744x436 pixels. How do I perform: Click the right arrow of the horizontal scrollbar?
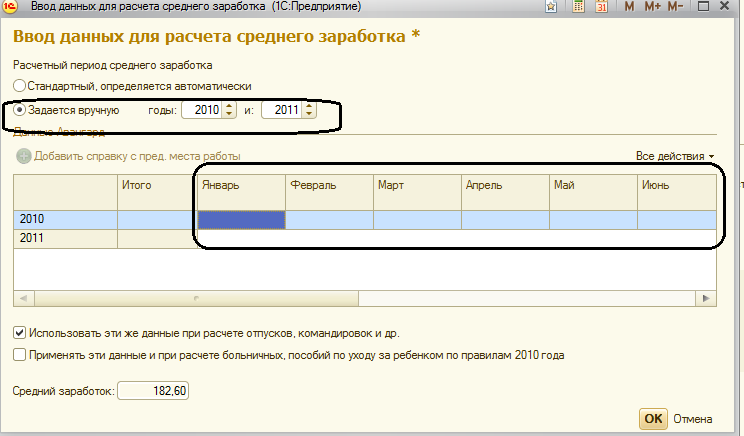706,298
